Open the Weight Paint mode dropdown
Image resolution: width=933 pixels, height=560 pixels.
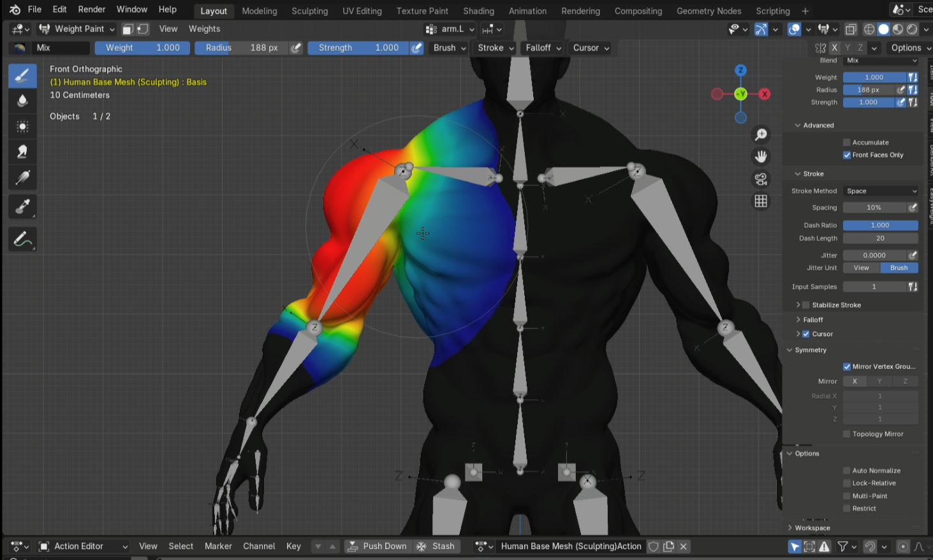coord(77,29)
